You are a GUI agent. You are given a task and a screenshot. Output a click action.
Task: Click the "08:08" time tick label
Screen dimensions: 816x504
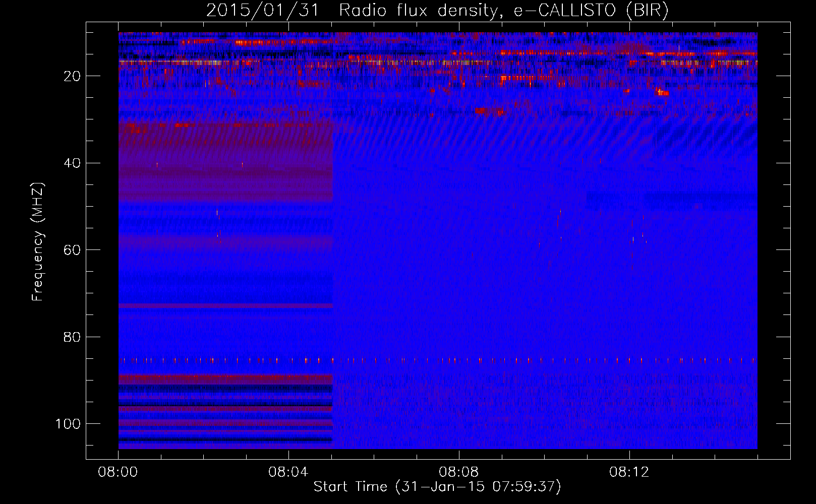click(x=459, y=472)
